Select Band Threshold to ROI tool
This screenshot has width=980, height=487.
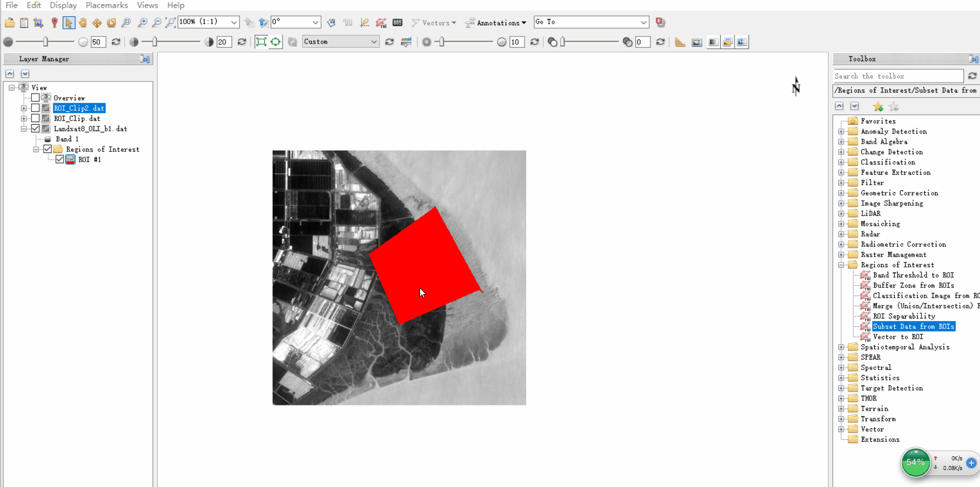coord(913,275)
